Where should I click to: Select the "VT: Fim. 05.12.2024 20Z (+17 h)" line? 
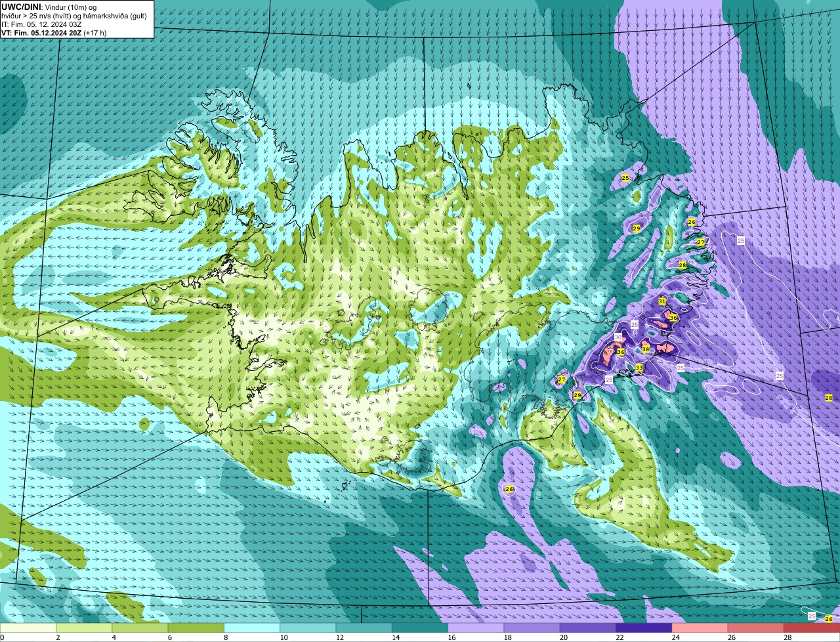(54, 33)
